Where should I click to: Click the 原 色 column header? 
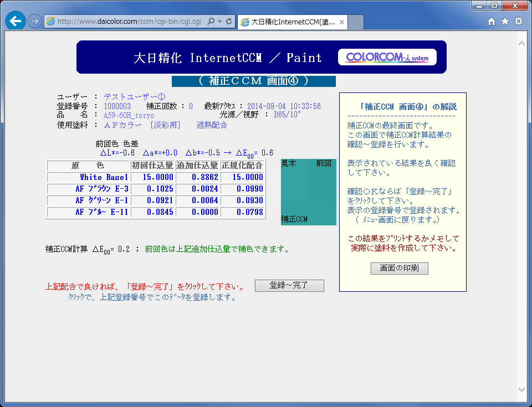pos(88,166)
